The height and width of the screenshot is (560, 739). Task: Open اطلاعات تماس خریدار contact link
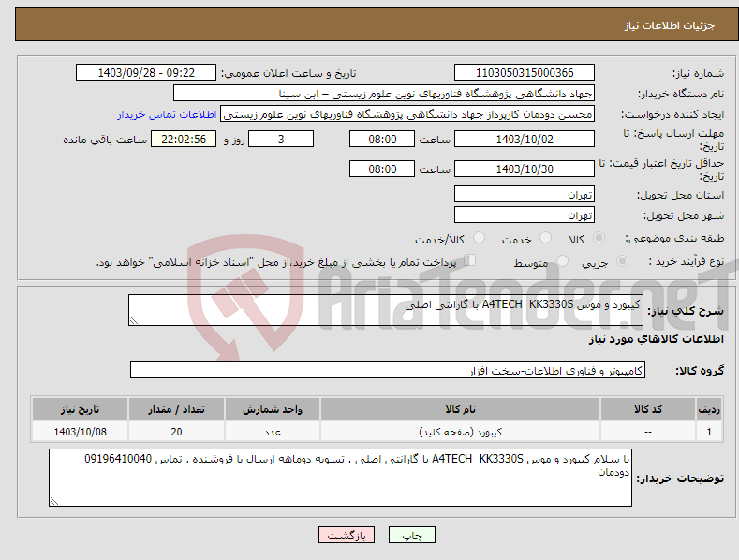pyautogui.click(x=167, y=114)
